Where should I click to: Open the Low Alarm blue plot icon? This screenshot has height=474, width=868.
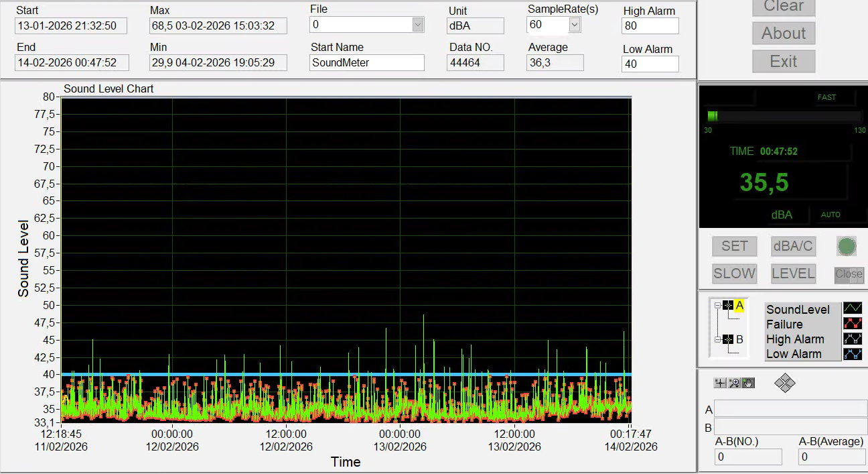852,354
